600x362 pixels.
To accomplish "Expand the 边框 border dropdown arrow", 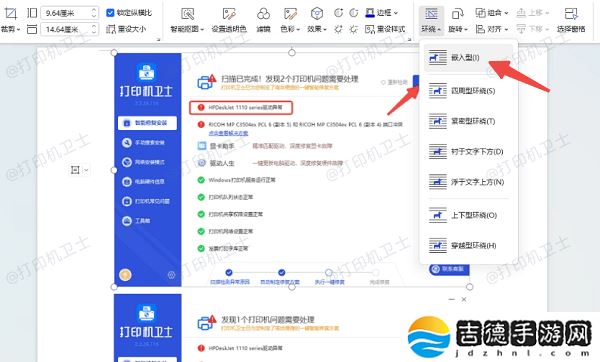I will pyautogui.click(x=396, y=13).
